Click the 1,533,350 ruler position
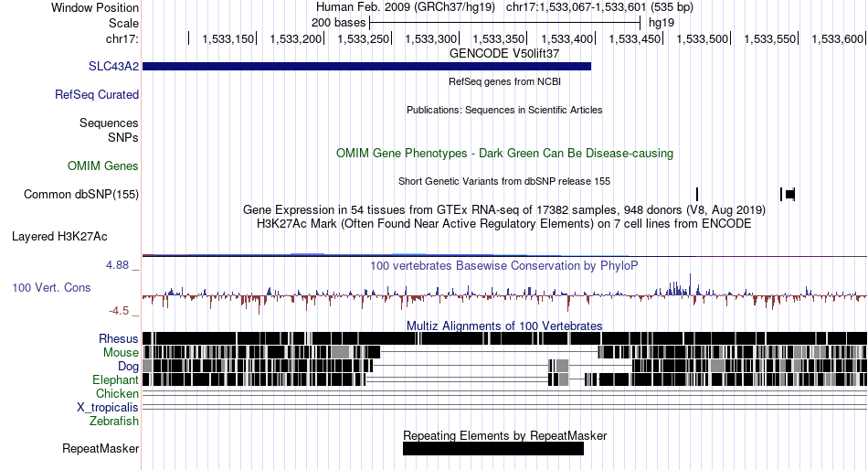Screen dimensions: 868x470 [498, 38]
